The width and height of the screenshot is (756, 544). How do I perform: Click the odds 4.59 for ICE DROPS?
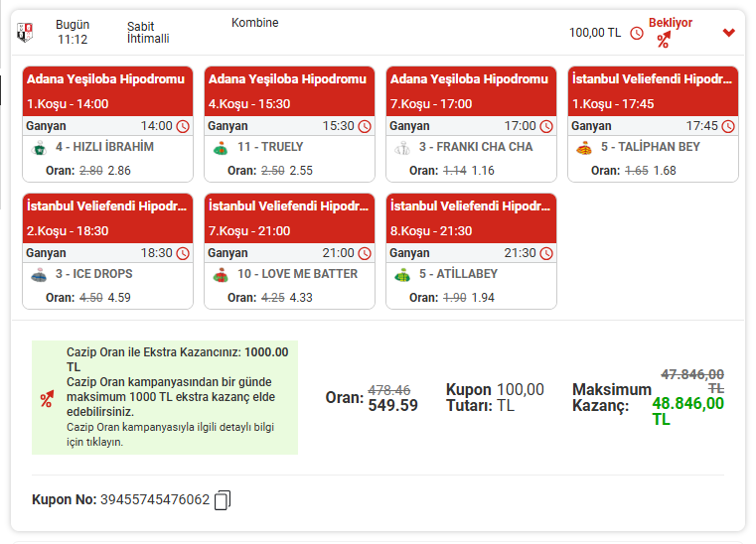pos(119,298)
